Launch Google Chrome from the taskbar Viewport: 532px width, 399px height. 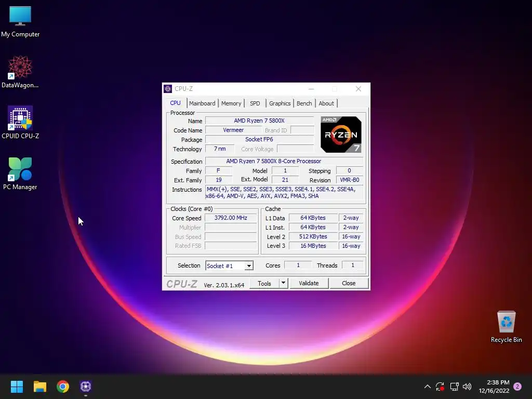[63, 387]
